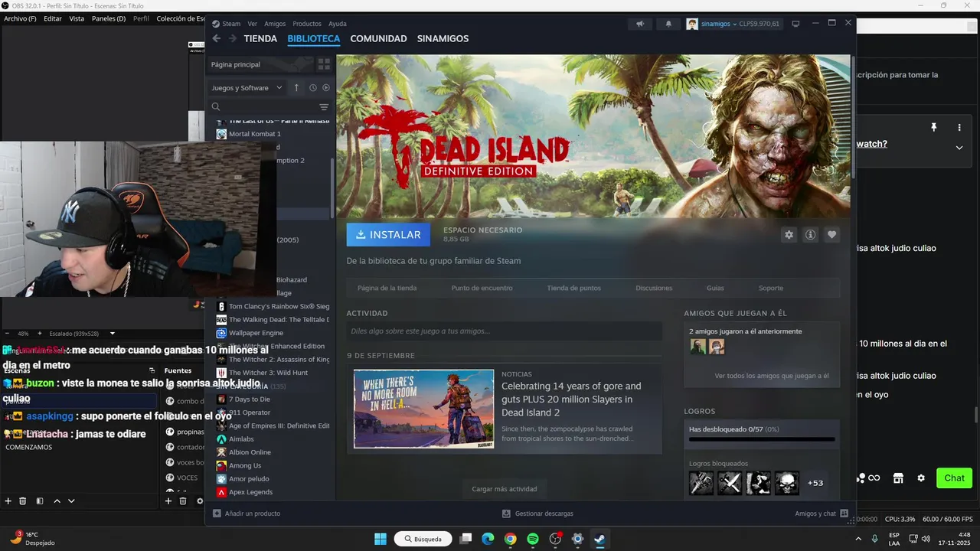
Task: Click the Steam library search field
Action: 263,107
